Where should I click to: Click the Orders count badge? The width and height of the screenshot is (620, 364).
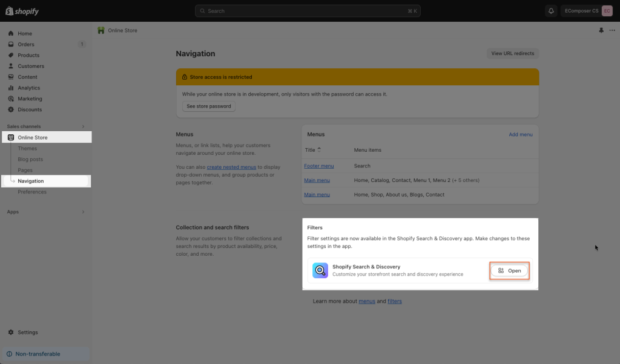(82, 44)
